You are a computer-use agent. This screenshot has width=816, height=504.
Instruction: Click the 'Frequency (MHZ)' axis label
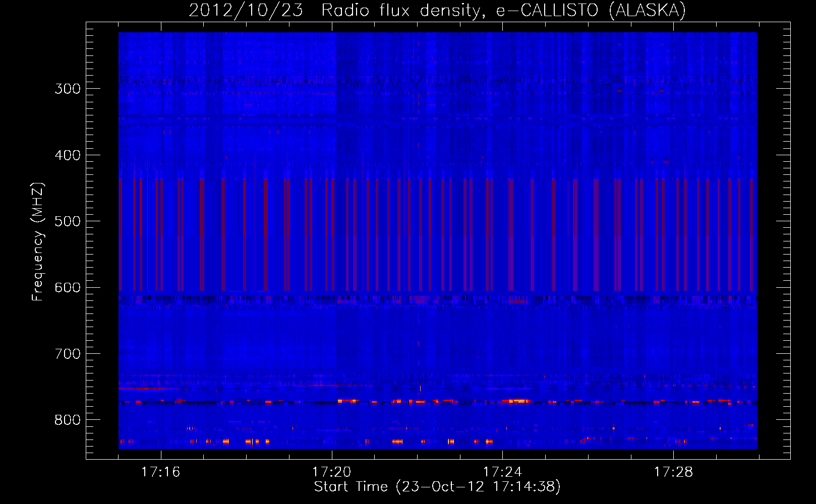38,241
